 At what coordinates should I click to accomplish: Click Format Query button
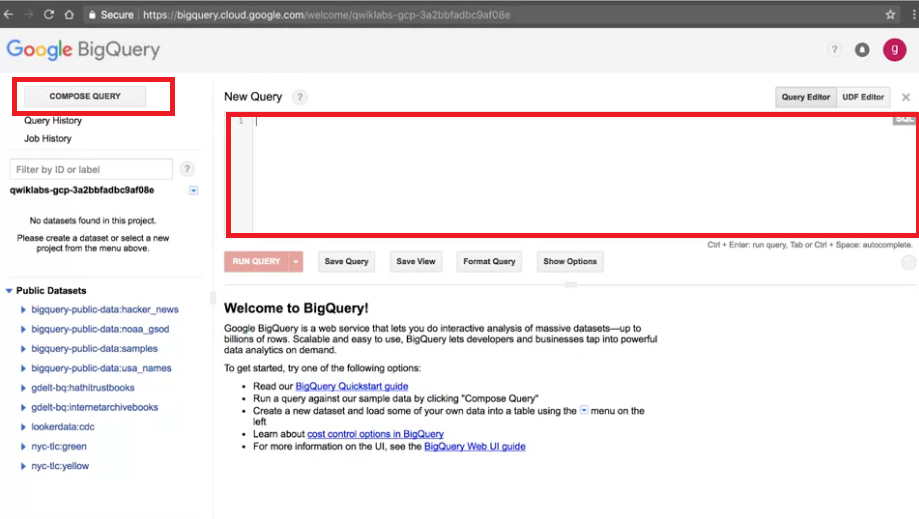point(489,261)
